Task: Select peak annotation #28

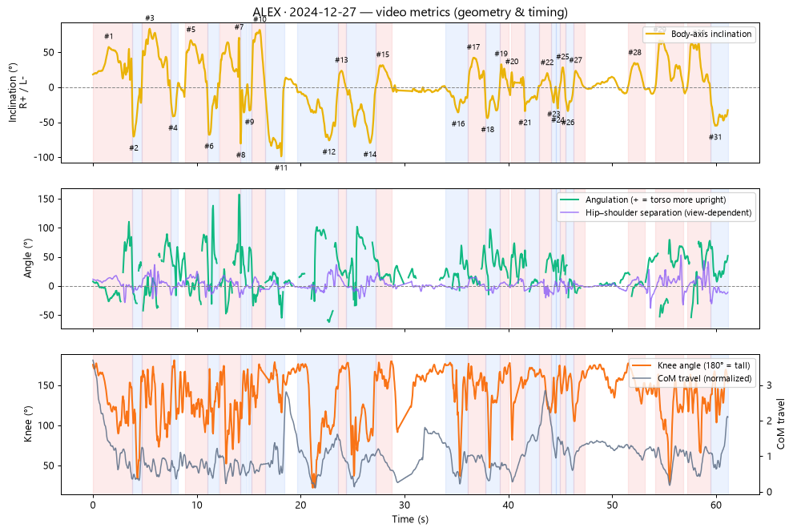Action: click(634, 52)
